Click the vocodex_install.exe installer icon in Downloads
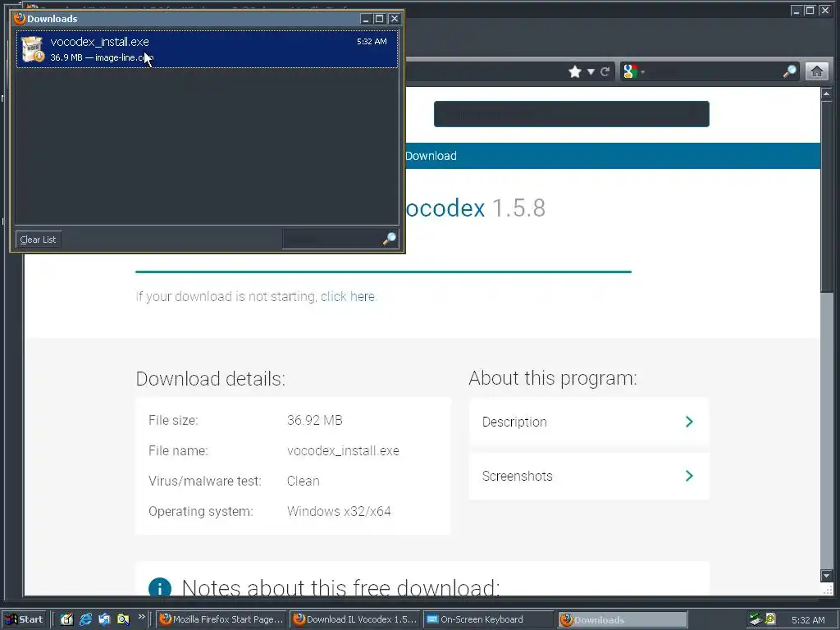Screen dimensions: 840x630 click(x=32, y=49)
